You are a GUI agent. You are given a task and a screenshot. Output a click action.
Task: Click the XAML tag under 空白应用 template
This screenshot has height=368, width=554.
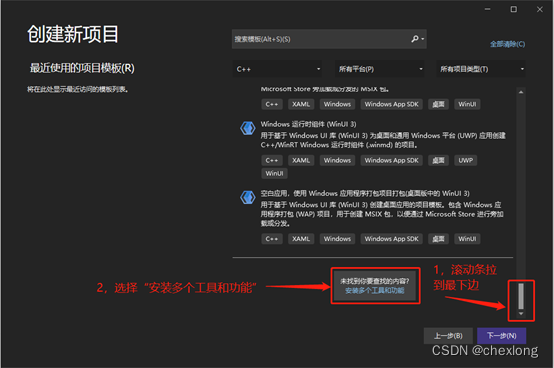pos(301,239)
